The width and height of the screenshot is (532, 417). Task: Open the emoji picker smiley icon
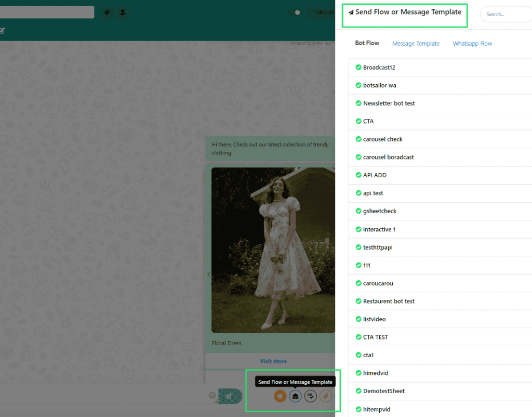point(212,396)
